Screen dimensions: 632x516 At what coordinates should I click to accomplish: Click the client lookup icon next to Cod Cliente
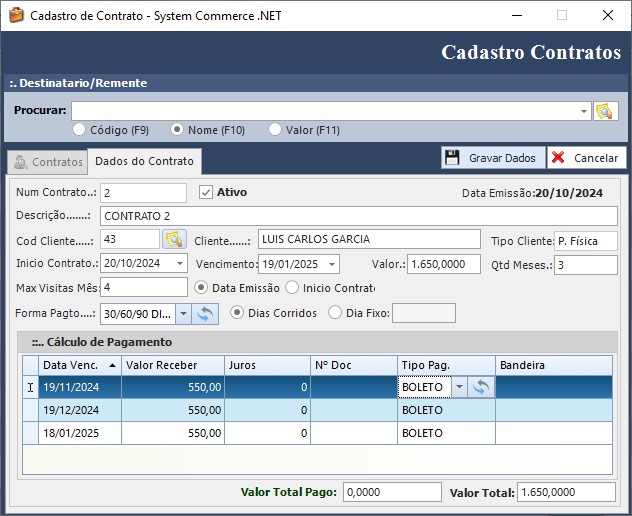point(174,239)
